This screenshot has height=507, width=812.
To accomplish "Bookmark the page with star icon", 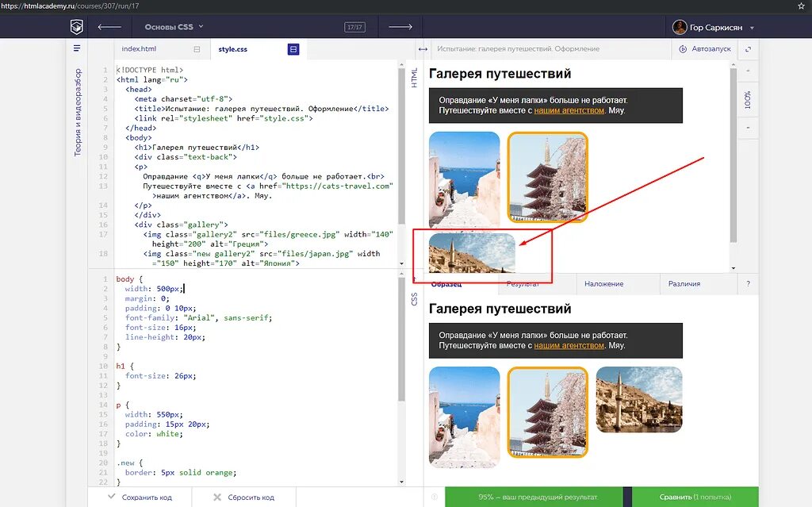I will coord(801,6).
